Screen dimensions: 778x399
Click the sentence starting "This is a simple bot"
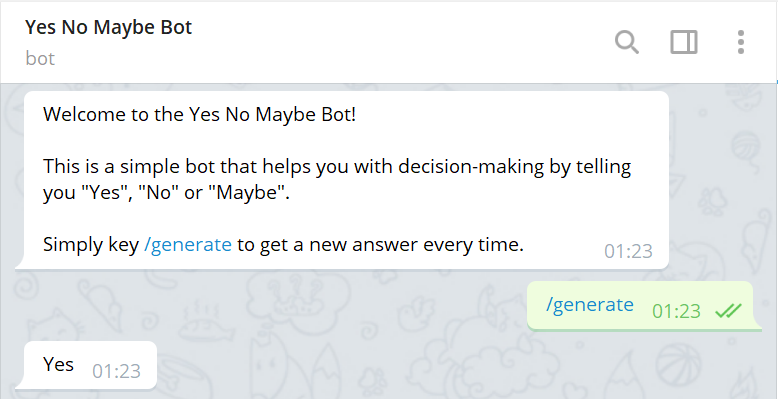(337, 179)
